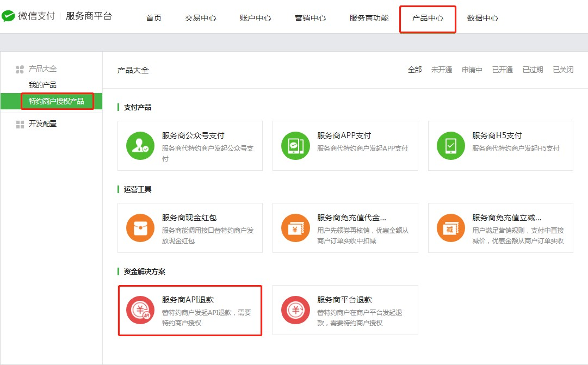Click description 服务商代特约商户发起APP支付
The width and height of the screenshot is (588, 365).
(362, 149)
